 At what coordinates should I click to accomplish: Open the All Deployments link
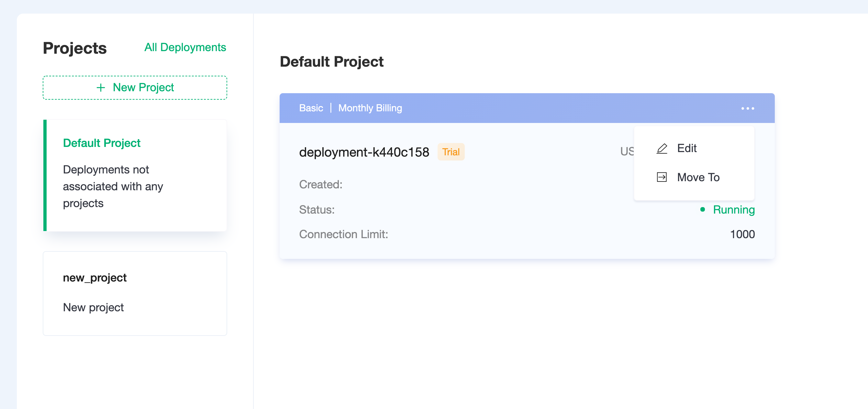pos(185,47)
